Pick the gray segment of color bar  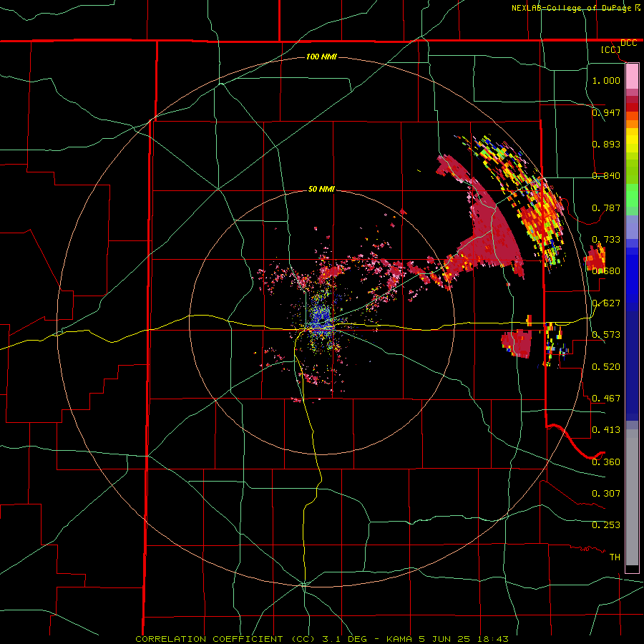pyautogui.click(x=632, y=497)
